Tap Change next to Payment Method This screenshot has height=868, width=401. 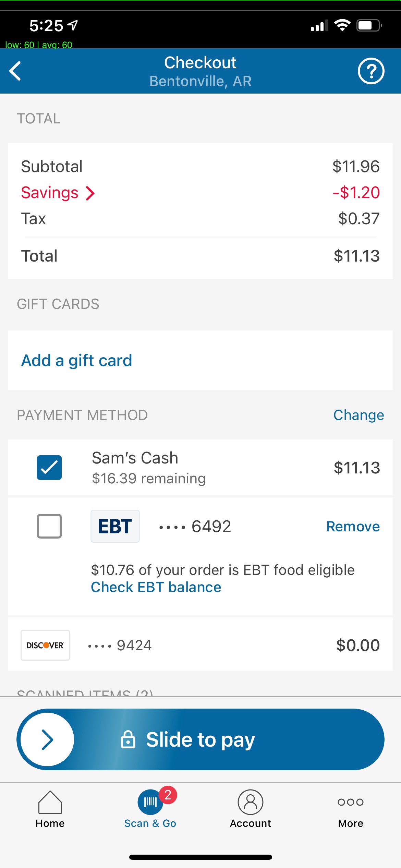point(359,415)
